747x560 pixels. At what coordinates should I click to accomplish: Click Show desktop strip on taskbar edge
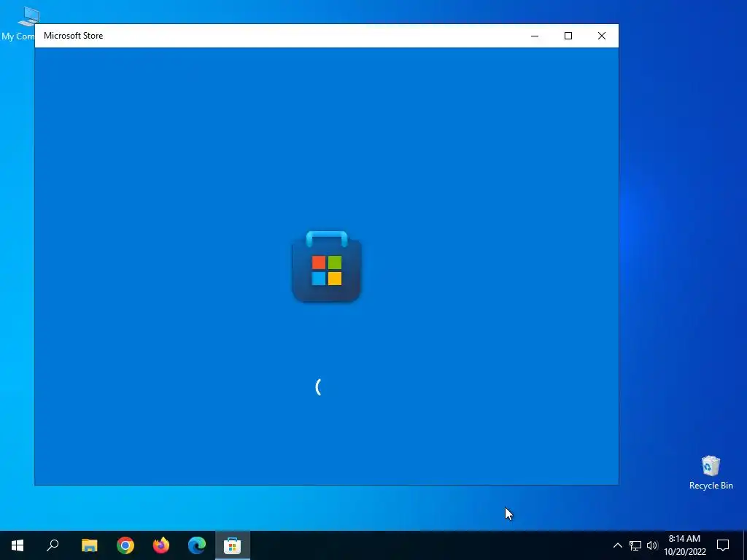coord(745,545)
